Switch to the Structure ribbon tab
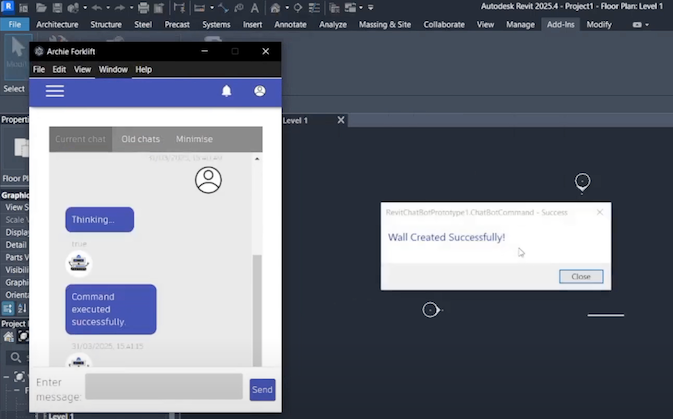The width and height of the screenshot is (673, 419). (x=106, y=24)
